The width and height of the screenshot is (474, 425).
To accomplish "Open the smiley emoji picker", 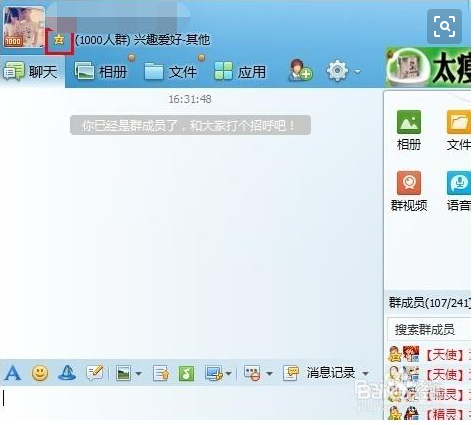I will pyautogui.click(x=40, y=373).
